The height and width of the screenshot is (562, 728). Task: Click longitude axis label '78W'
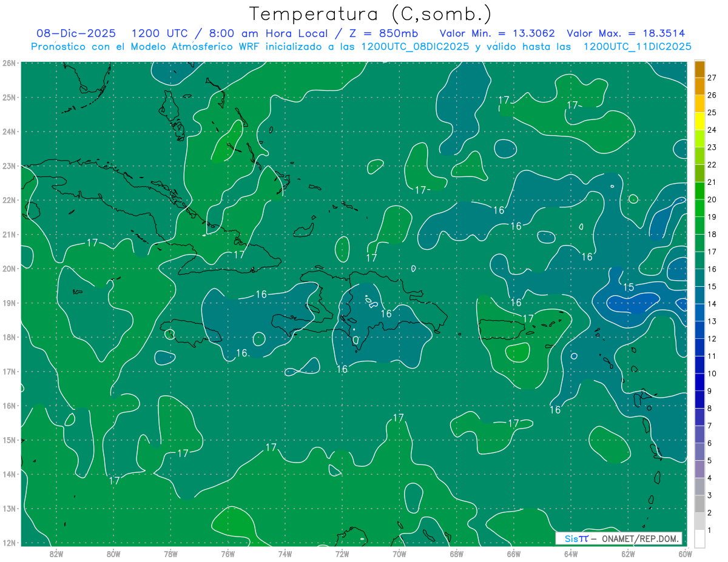tap(170, 553)
